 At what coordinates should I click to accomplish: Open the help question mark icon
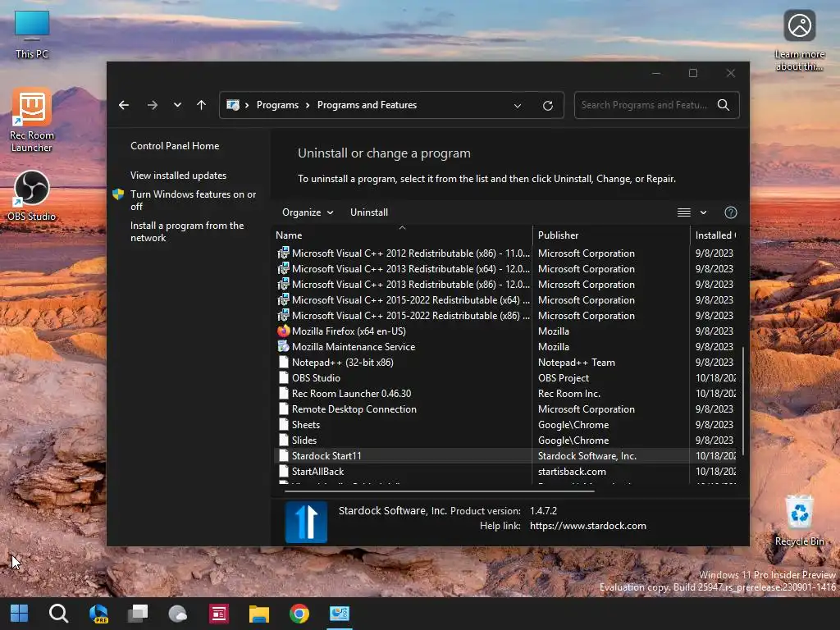click(x=731, y=212)
